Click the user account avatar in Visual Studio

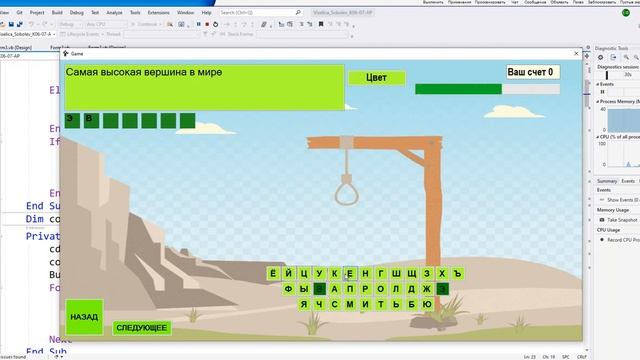tap(626, 13)
